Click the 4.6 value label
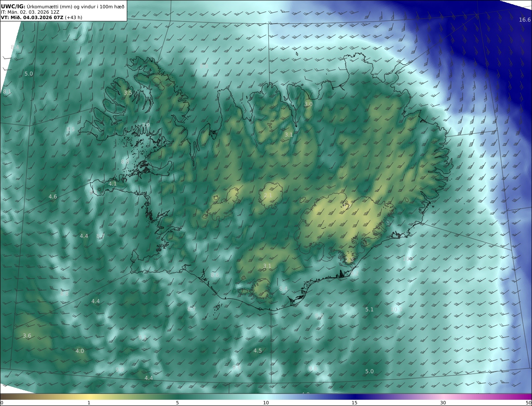The image size is (532, 406). [x=53, y=197]
